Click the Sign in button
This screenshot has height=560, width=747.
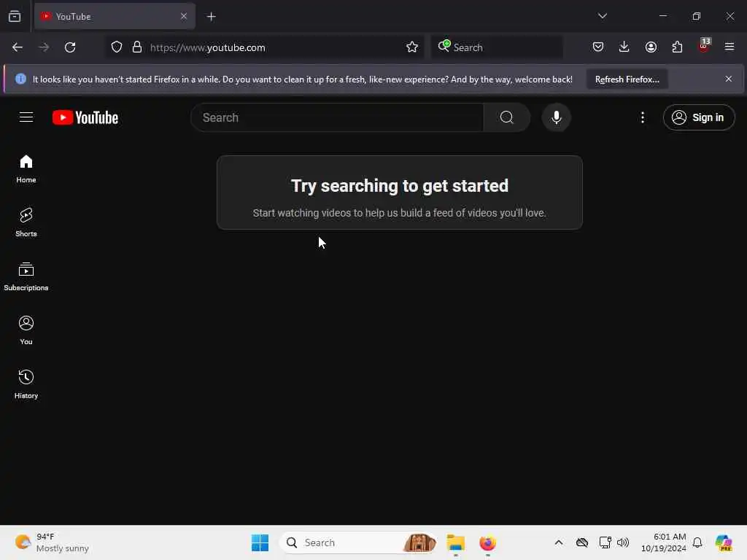pyautogui.click(x=698, y=117)
